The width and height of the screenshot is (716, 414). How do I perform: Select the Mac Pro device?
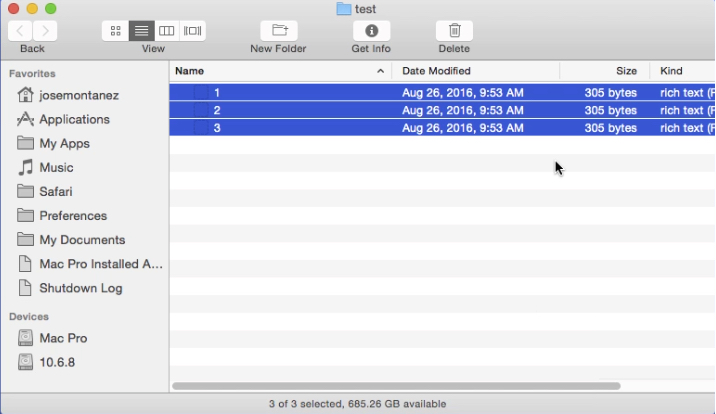pos(52,338)
